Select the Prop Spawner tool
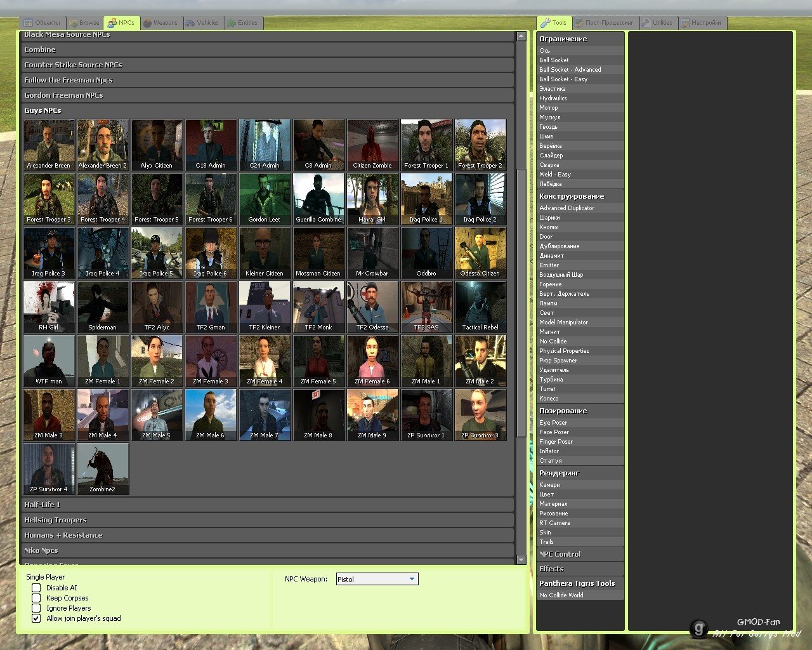The image size is (812, 650). pyautogui.click(x=580, y=360)
